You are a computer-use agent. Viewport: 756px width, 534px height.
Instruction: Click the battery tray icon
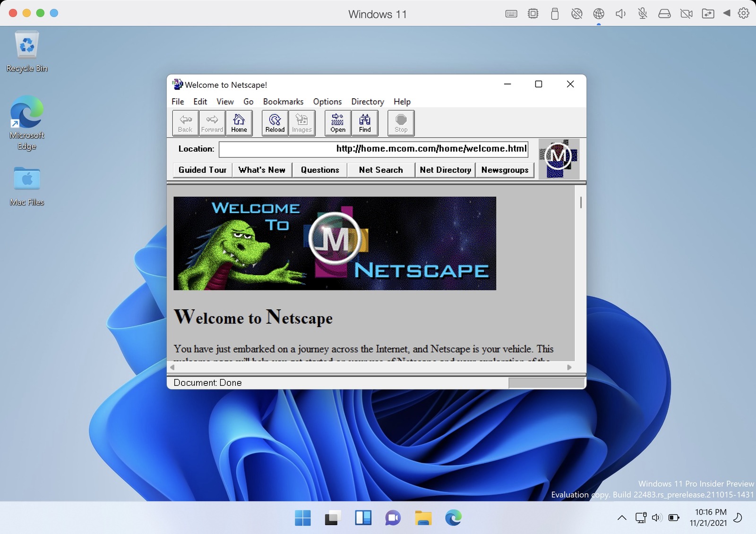point(674,518)
